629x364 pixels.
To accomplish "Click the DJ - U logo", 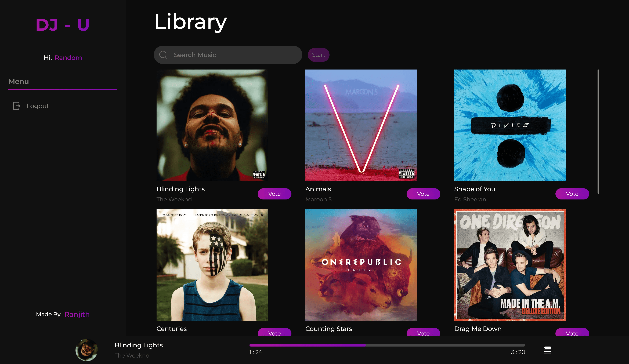I will [x=62, y=25].
